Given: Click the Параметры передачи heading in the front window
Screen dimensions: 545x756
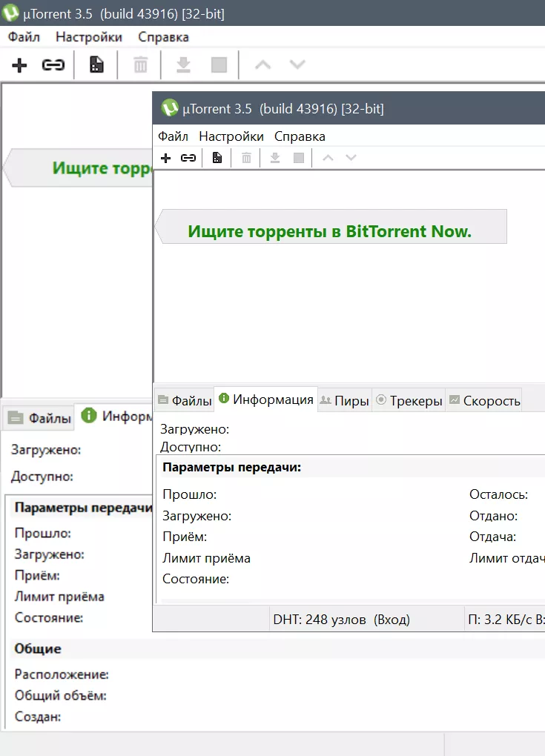Looking at the screenshot, I should point(231,467).
